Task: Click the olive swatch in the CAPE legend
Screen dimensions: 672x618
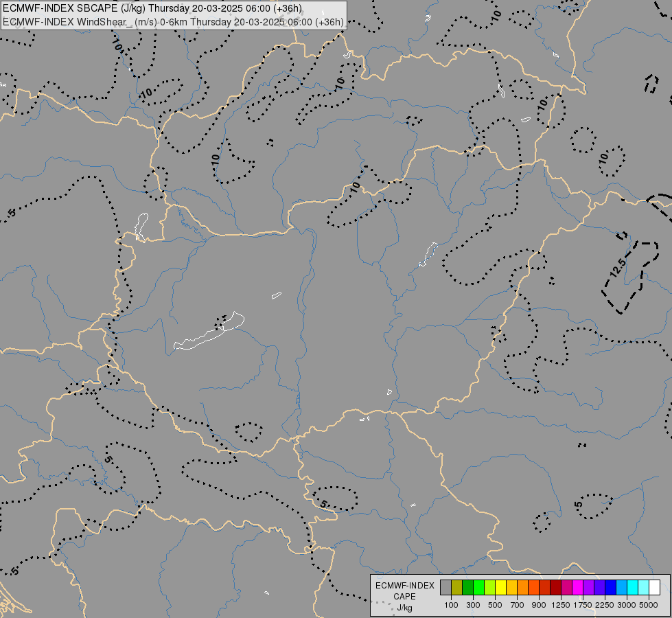Action: 457,588
